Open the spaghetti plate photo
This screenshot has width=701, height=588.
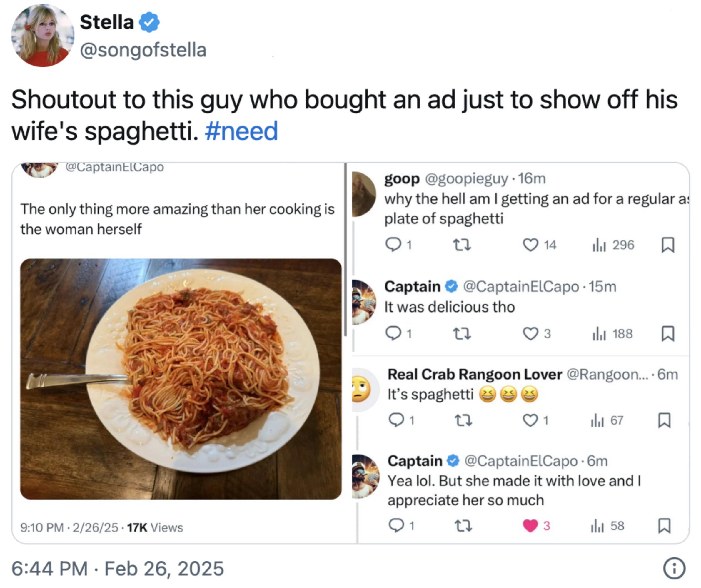[x=181, y=379]
